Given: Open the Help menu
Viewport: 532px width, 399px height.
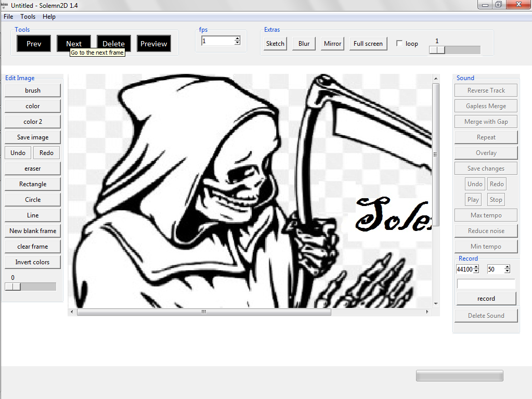Looking at the screenshot, I should tap(49, 17).
